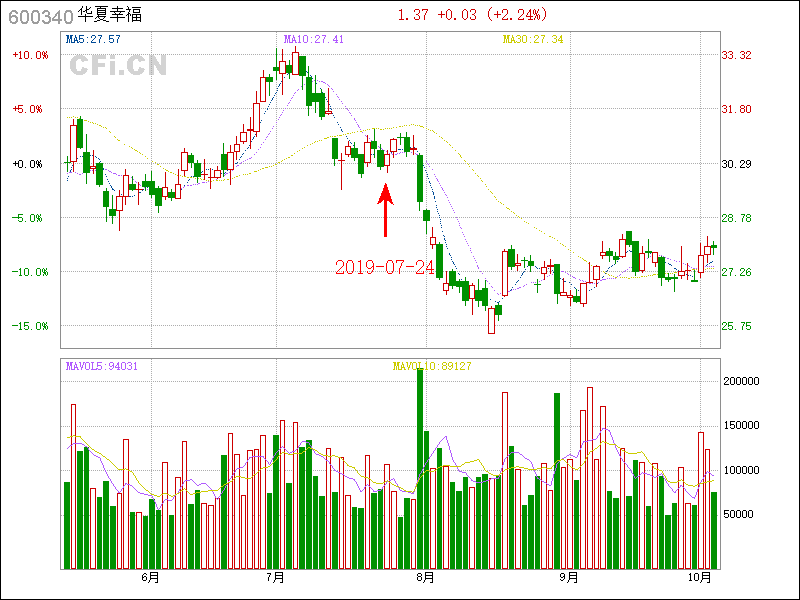Click the 6月 month axis label
Viewport: 800px width, 600px height.
coord(151,578)
